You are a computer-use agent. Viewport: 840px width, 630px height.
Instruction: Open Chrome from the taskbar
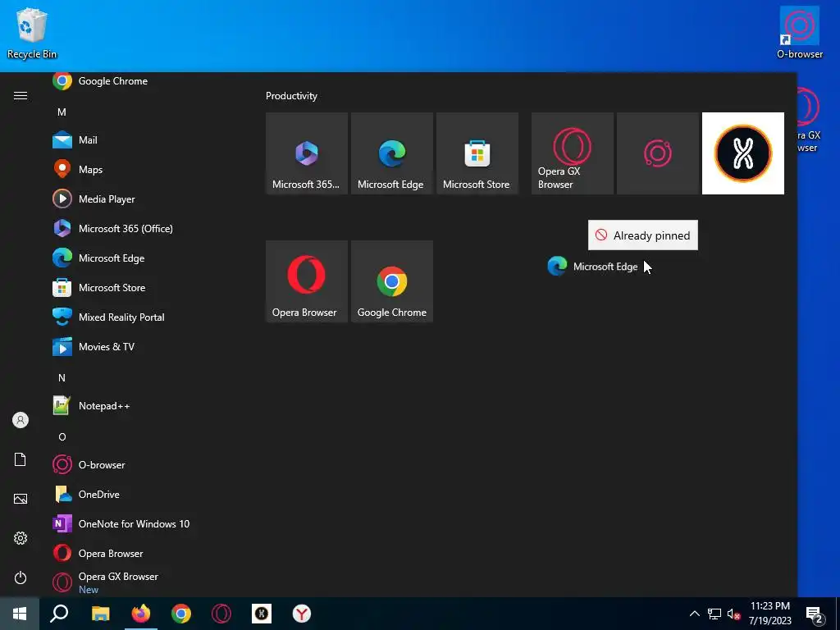pos(181,614)
